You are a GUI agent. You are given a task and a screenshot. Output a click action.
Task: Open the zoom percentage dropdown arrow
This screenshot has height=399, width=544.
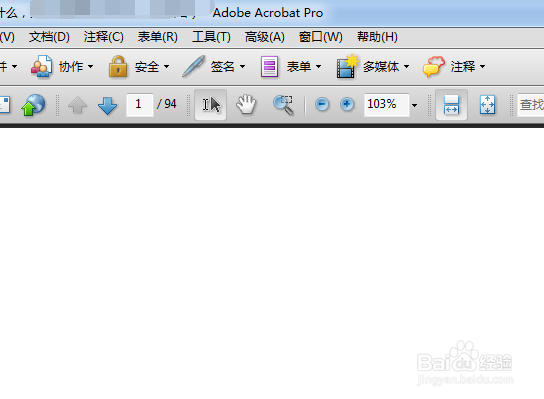[415, 105]
